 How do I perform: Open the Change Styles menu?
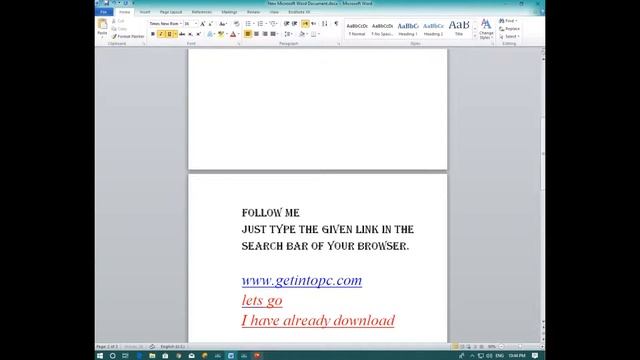[x=486, y=29]
